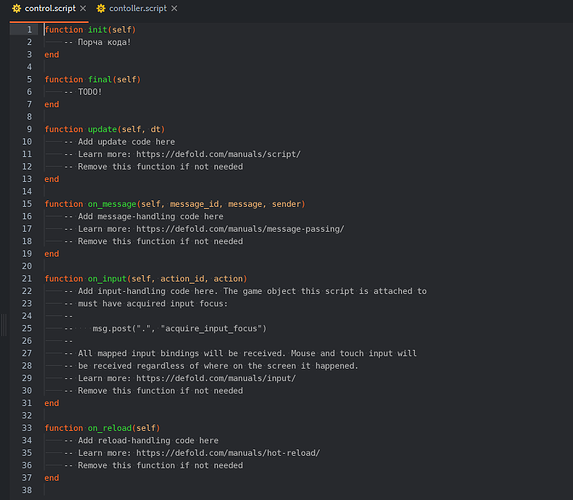Click the '-- TODO!' comment

(83, 92)
